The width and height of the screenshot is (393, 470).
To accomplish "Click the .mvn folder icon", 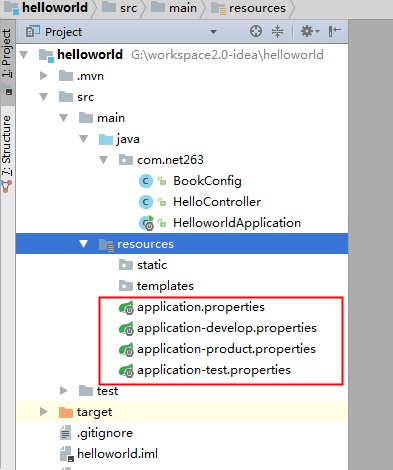I will [x=66, y=76].
